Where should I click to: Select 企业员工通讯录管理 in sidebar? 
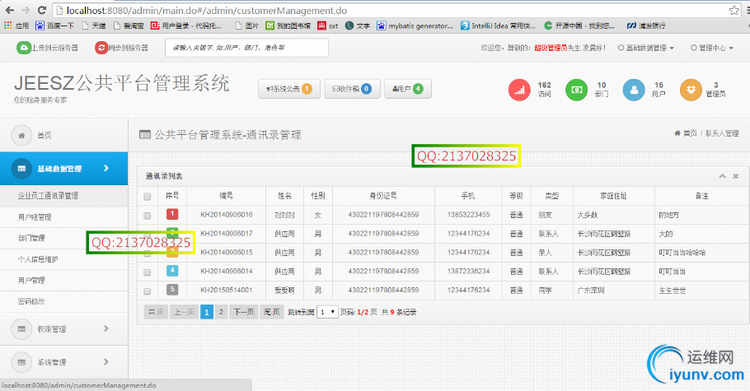coord(48,195)
